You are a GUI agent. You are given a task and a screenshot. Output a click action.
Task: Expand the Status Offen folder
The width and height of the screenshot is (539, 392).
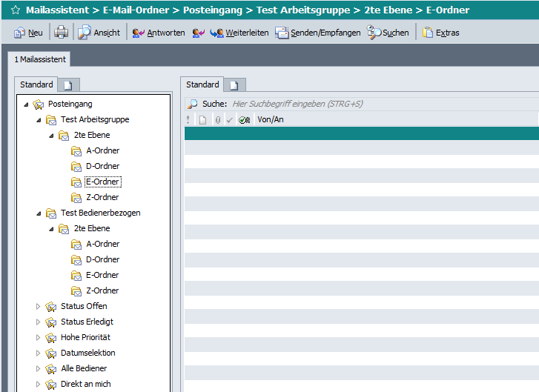39,306
